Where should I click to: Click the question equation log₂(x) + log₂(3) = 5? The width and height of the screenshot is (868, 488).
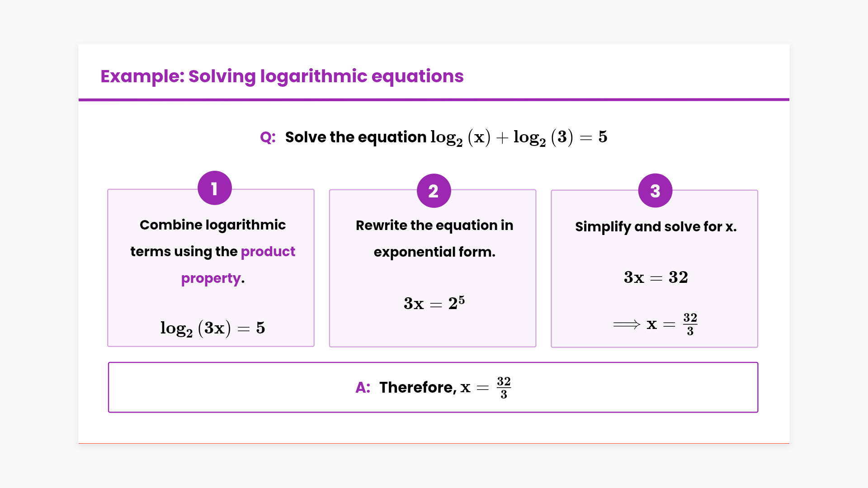point(519,137)
